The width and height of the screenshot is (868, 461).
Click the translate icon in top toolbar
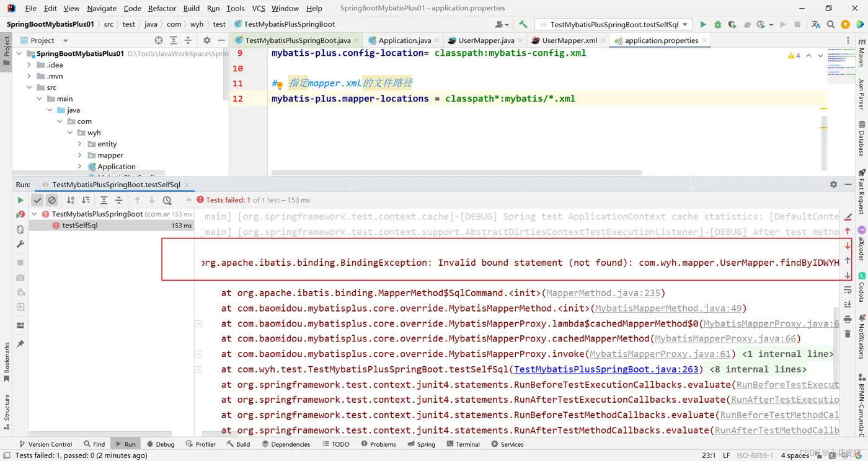click(x=816, y=25)
